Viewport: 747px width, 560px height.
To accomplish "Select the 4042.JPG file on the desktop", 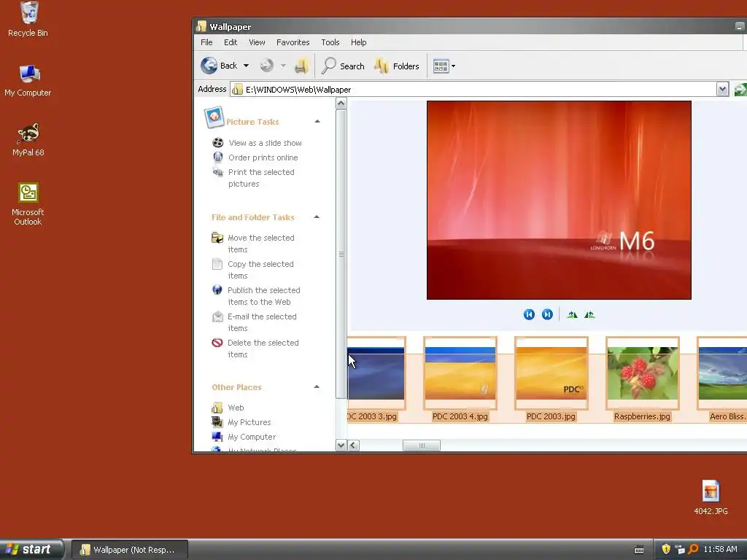I will [x=711, y=497].
